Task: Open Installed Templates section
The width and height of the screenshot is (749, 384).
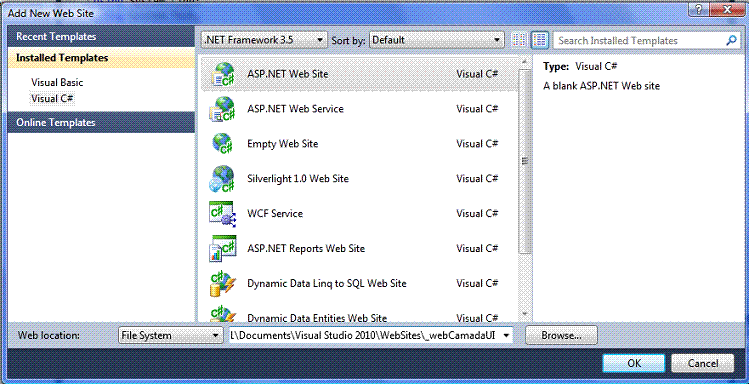Action: tap(101, 58)
